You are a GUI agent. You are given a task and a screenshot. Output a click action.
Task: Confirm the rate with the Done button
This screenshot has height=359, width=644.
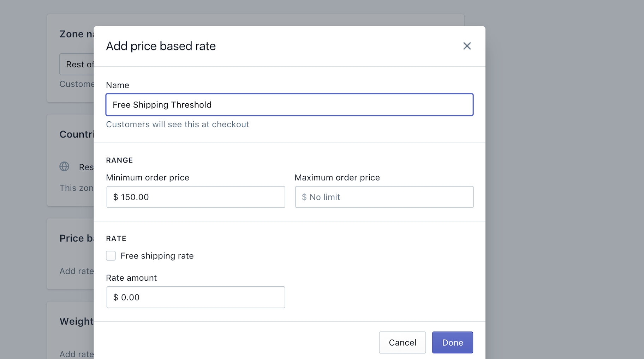pos(452,342)
